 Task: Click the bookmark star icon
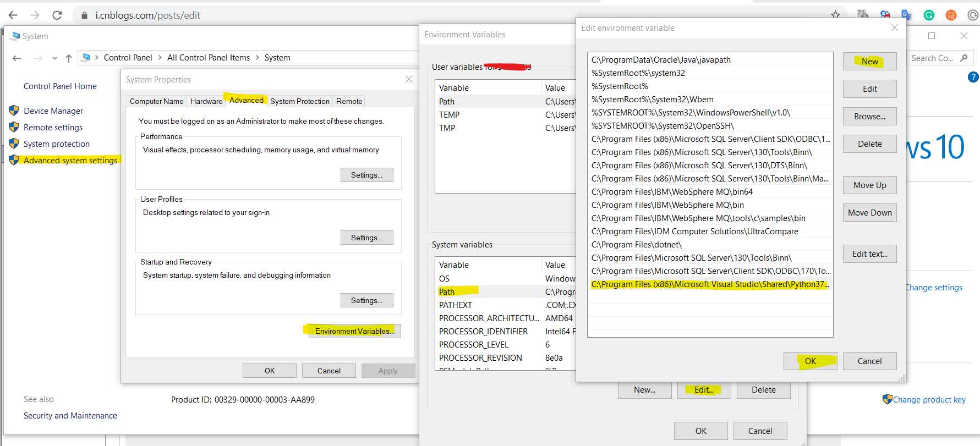click(x=835, y=15)
